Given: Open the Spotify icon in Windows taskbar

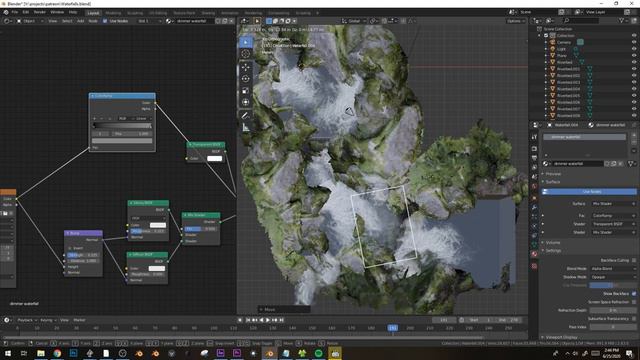Looking at the screenshot, I should [318, 353].
